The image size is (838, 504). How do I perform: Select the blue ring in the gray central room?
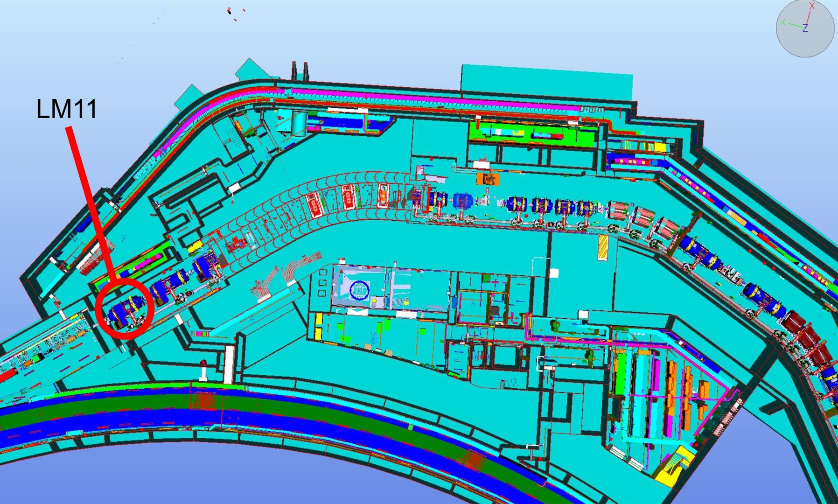pos(360,290)
